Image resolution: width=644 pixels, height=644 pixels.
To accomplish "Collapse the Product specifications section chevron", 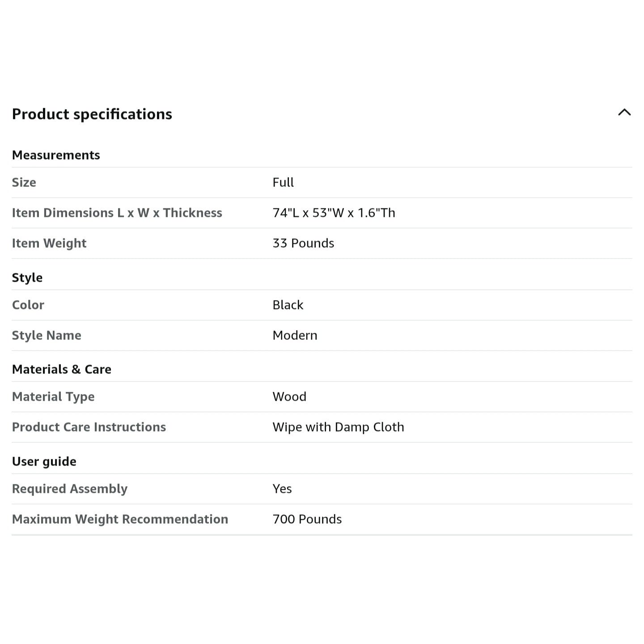I will [x=624, y=113].
